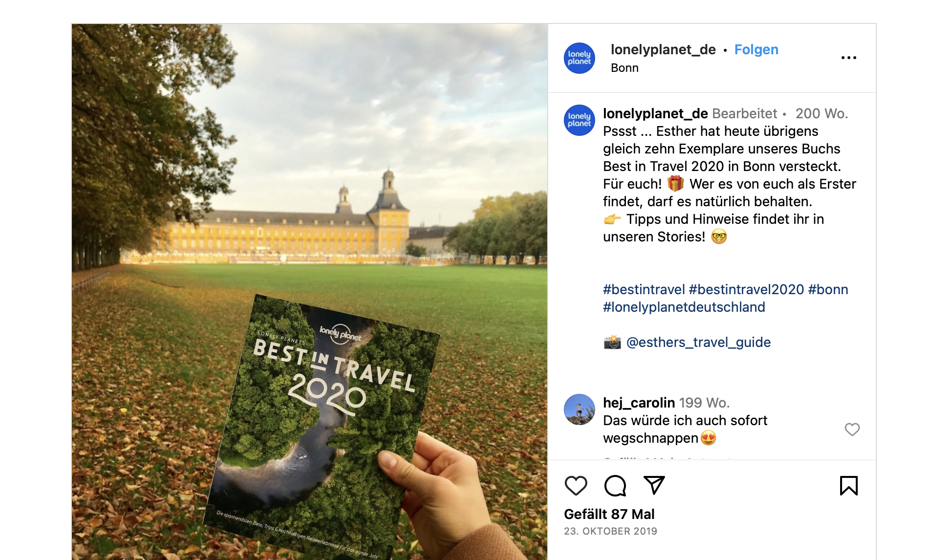The image size is (934, 560).
Task: Open the Bonn location link
Action: tap(624, 68)
